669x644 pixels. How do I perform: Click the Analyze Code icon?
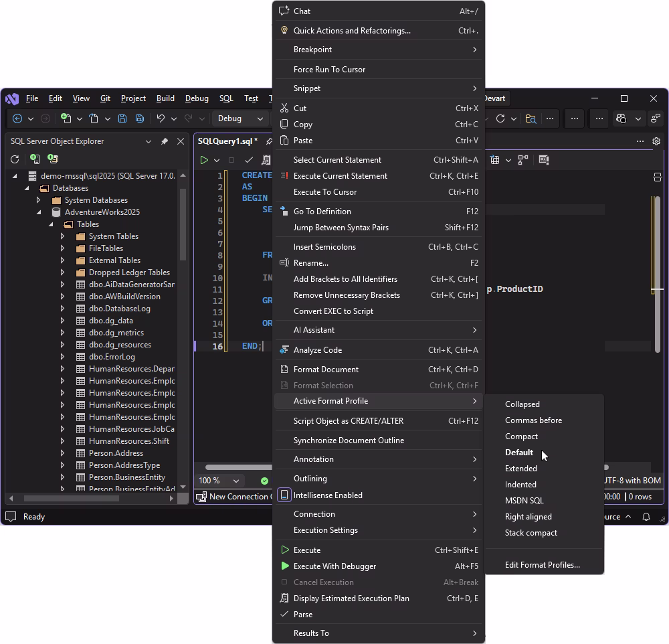coord(284,349)
